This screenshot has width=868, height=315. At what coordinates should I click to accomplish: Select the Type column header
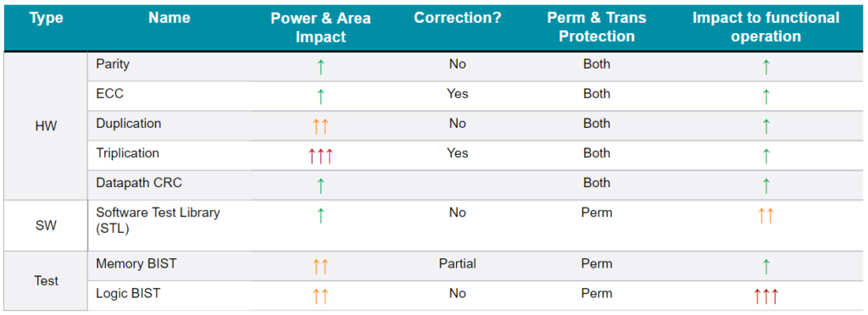click(x=46, y=19)
